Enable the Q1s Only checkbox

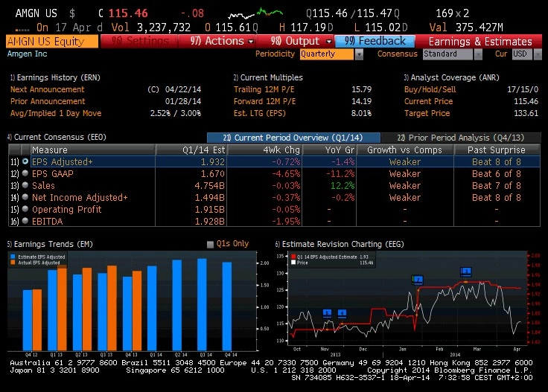pyautogui.click(x=210, y=244)
